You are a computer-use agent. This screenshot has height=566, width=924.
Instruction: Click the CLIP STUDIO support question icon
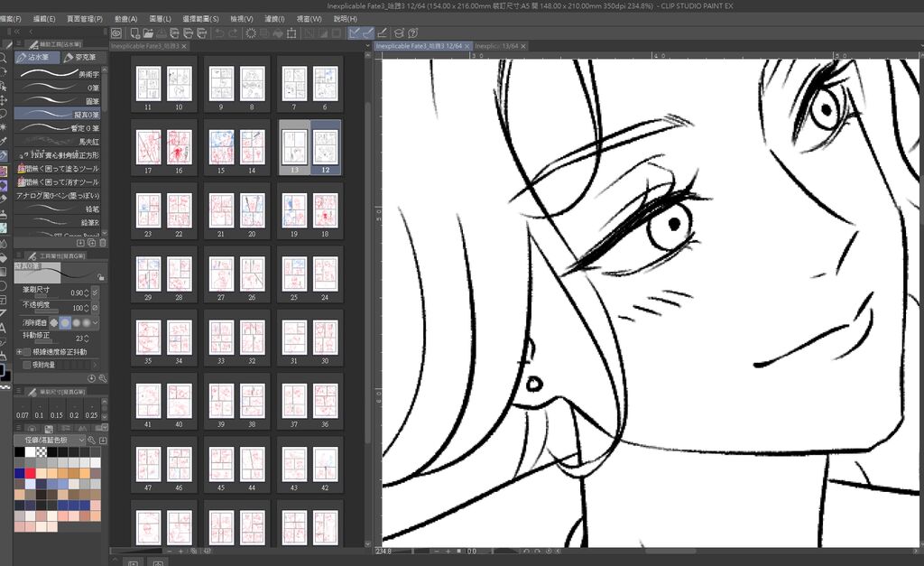(x=413, y=33)
